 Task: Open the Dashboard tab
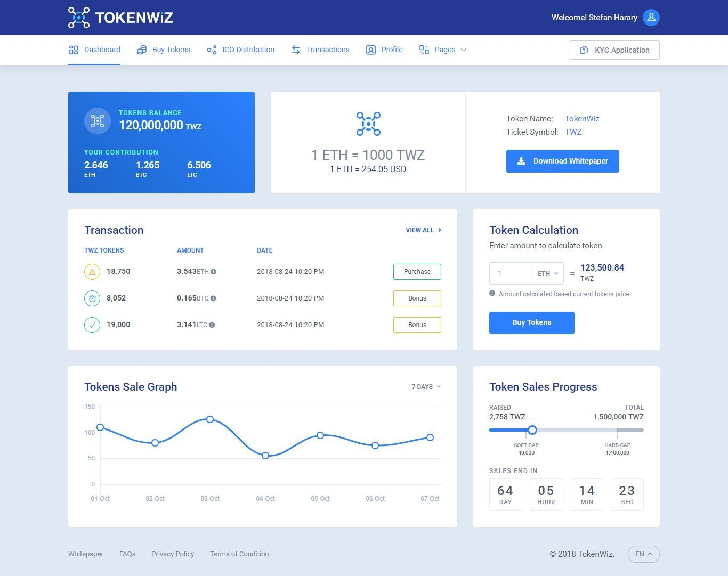click(94, 50)
